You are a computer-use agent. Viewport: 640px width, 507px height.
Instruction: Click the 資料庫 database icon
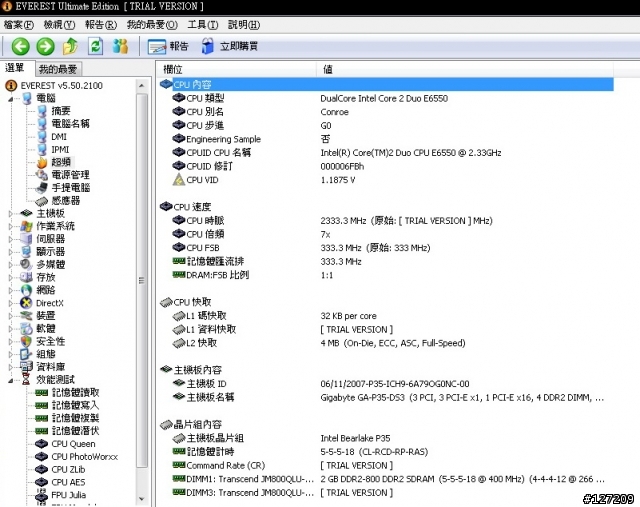click(x=26, y=367)
